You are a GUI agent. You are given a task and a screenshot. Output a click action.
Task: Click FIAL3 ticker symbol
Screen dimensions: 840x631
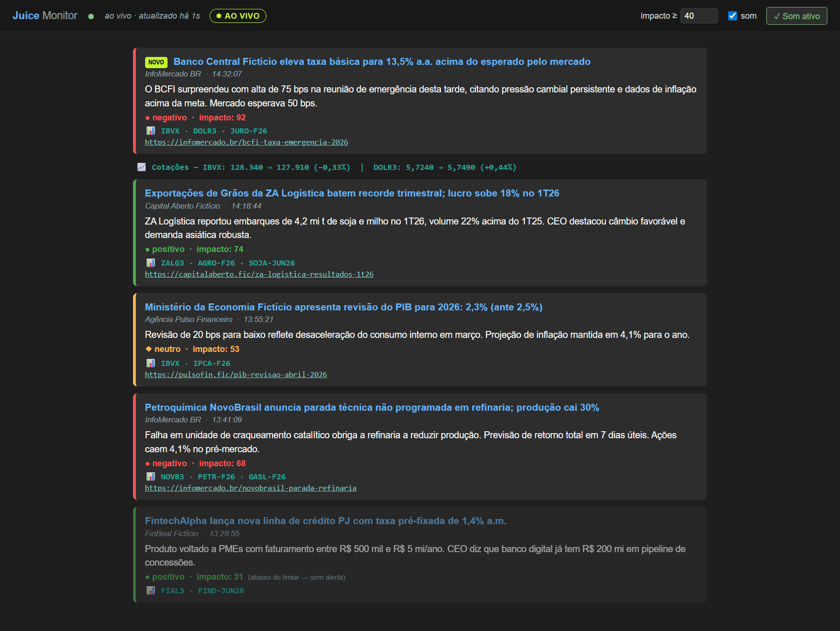172,591
